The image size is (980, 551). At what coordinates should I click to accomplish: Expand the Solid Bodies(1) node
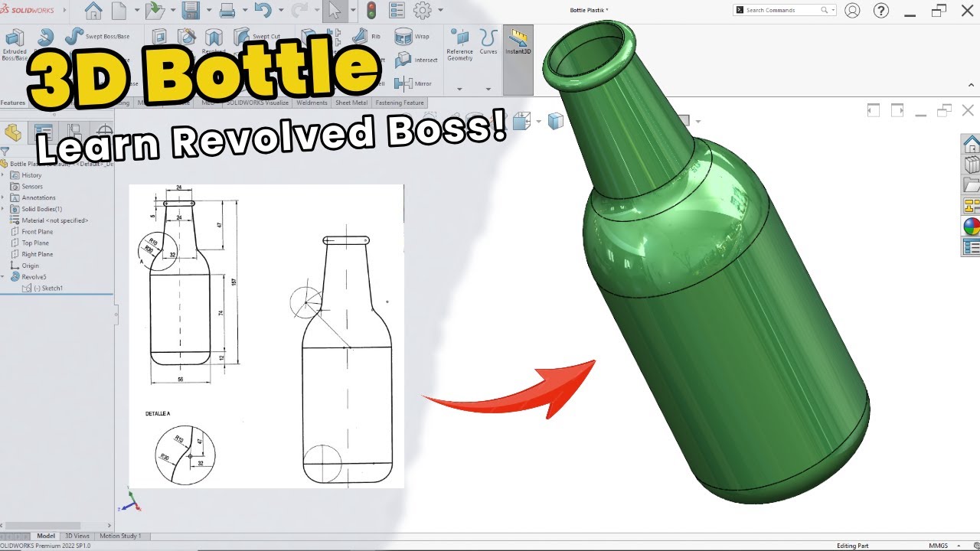[x=4, y=209]
